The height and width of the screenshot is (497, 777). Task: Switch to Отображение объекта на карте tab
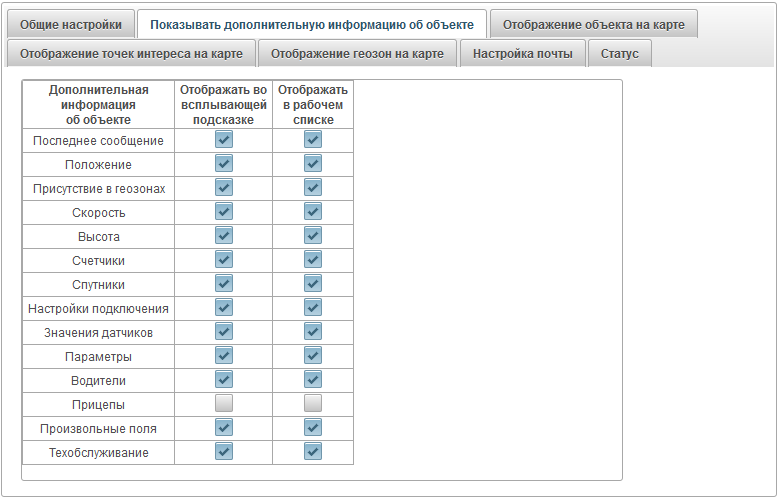pos(593,24)
